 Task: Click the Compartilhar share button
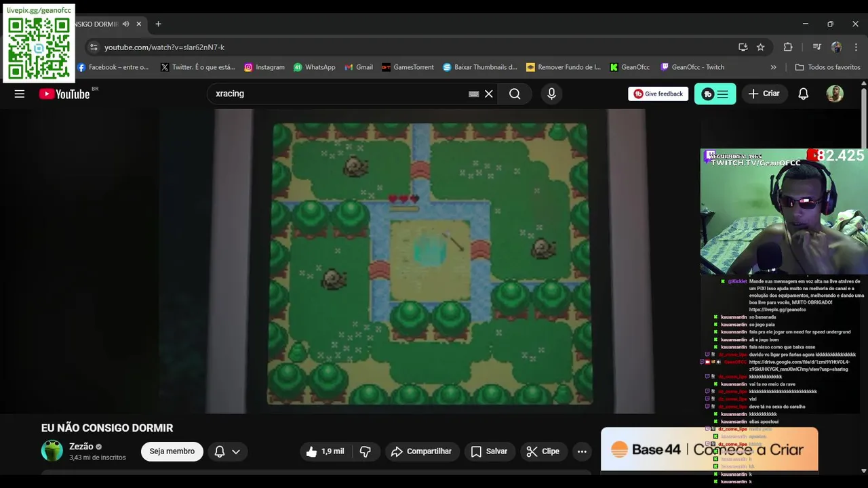coord(422,451)
